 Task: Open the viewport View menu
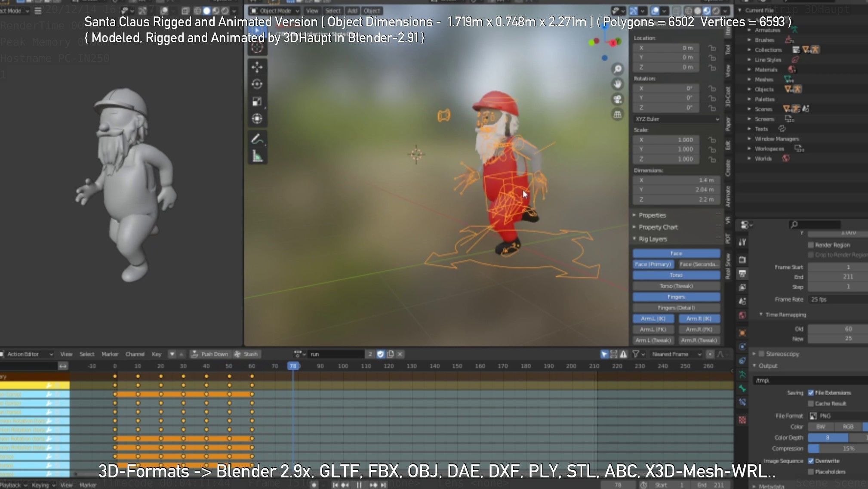click(312, 11)
